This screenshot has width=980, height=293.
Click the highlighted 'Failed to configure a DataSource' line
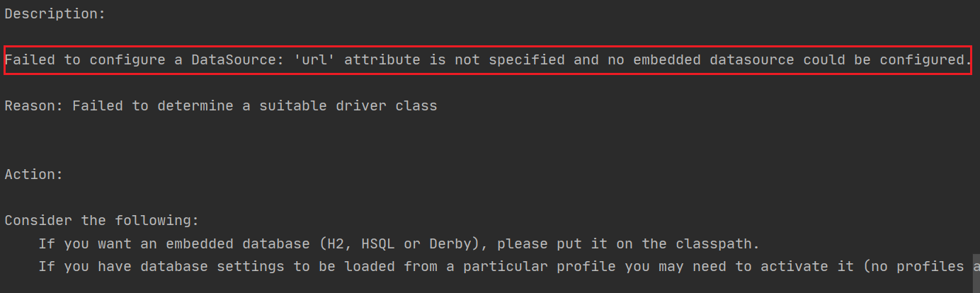[489, 60]
